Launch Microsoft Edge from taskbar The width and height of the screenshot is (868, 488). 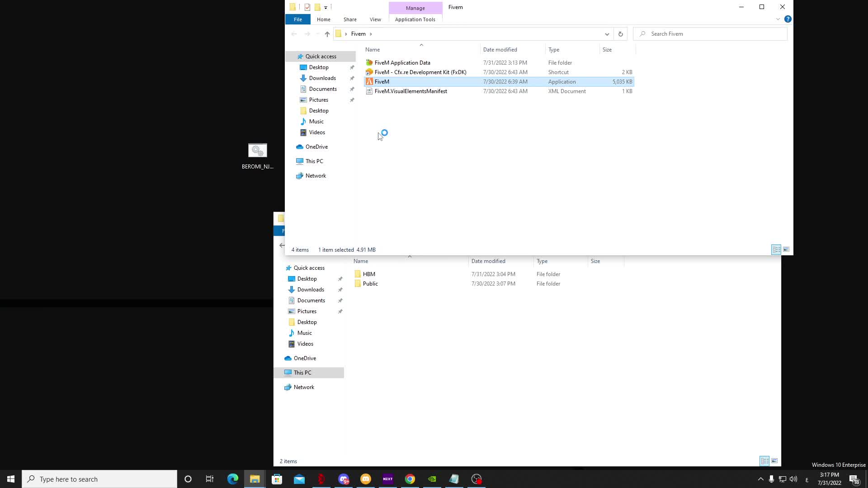[233, 479]
